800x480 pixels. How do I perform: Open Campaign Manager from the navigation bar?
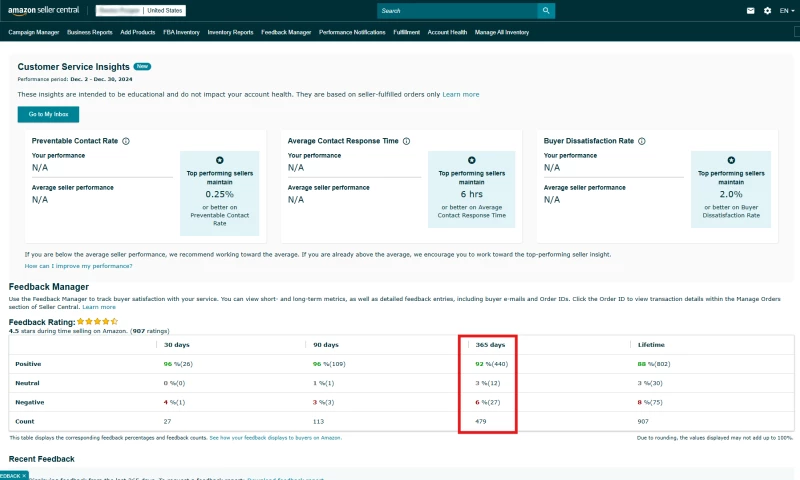coord(33,32)
